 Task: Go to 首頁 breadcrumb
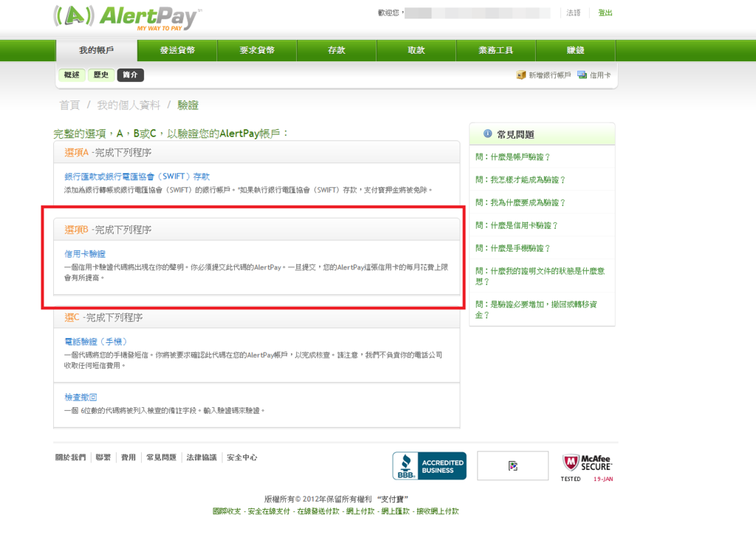(69, 105)
